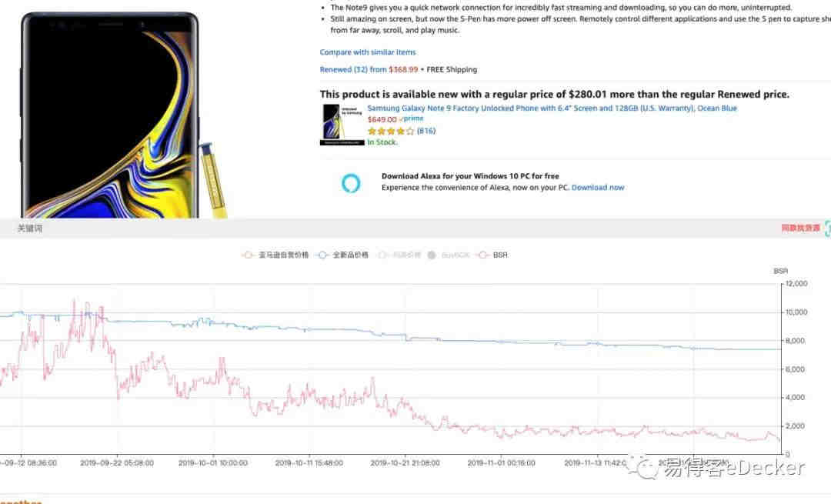
Task: Click the 2019-09-22 05:08:00 date label
Action: pos(117,463)
